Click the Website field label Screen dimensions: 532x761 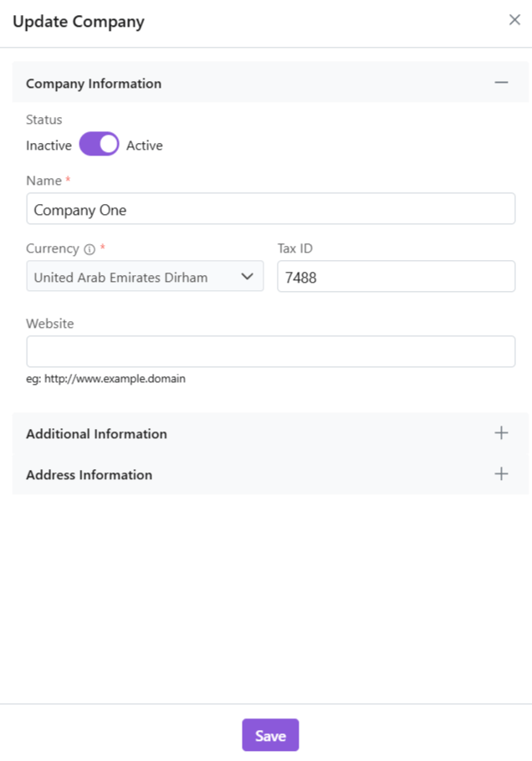tap(50, 324)
